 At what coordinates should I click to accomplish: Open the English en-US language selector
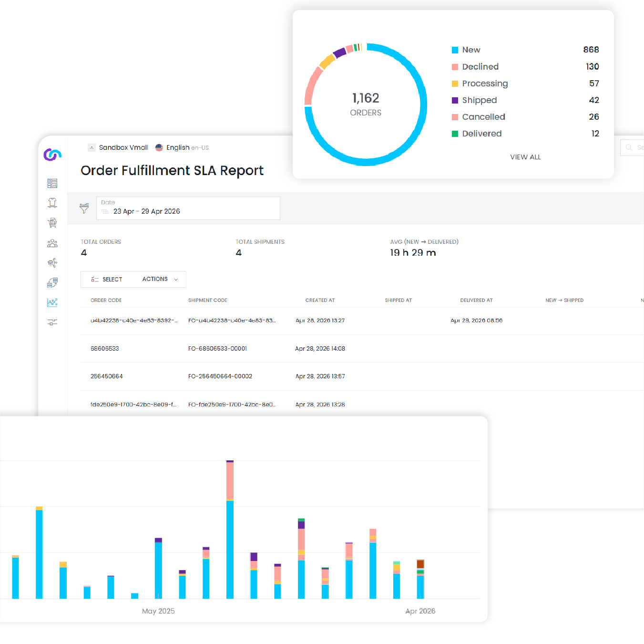182,147
